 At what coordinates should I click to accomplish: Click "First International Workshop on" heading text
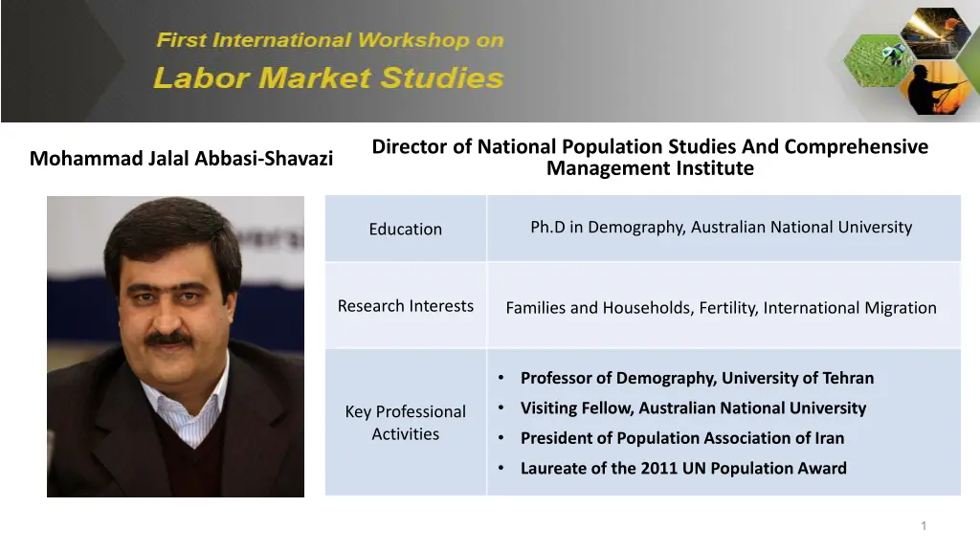(330, 41)
